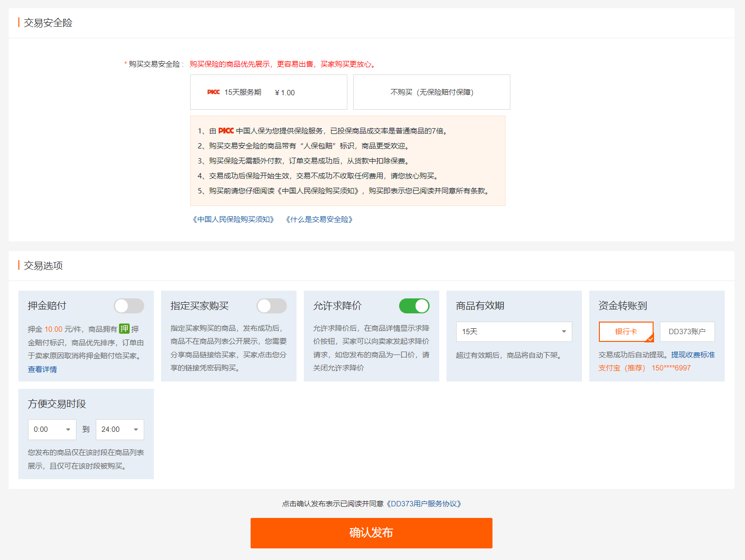Open 《什么是交易安全险》 link
Screen dimensions: 745x560
319,220
